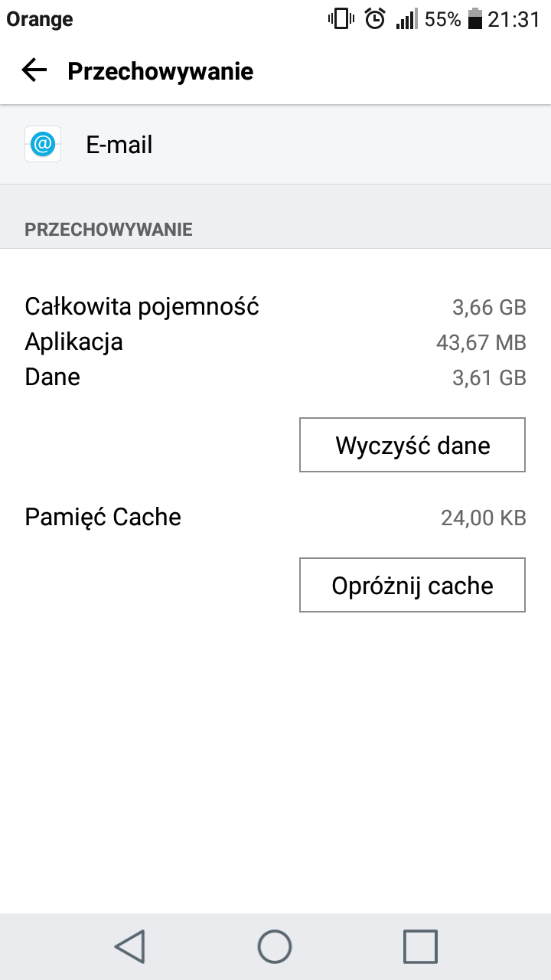The width and height of the screenshot is (551, 980).
Task: Tap the Android back triangle button
Action: 130,946
